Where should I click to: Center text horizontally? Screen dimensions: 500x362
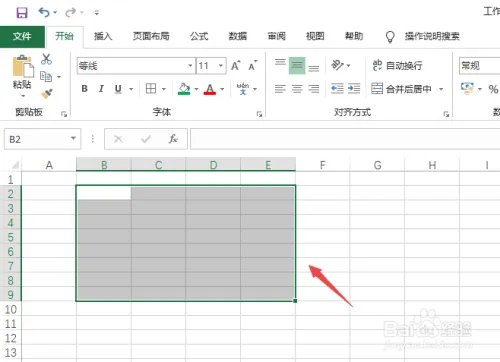(x=297, y=89)
